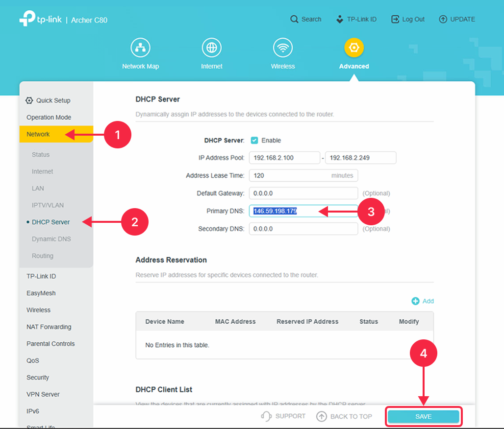The image size is (504, 429).
Task: Click the BACK TO TOP link
Action: 344,417
